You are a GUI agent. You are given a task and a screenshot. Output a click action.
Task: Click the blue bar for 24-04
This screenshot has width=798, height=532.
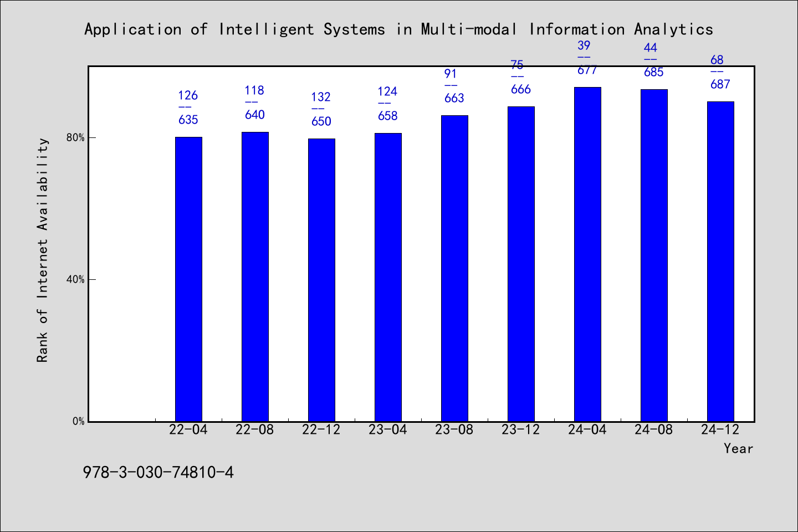coord(587,254)
